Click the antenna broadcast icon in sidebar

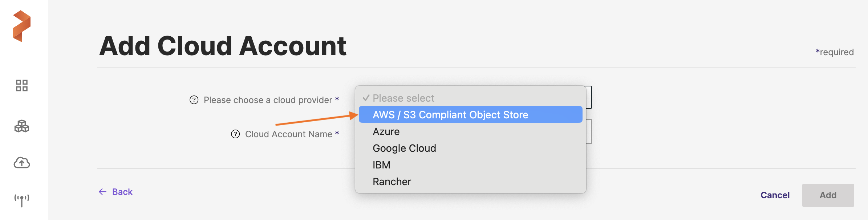22,200
